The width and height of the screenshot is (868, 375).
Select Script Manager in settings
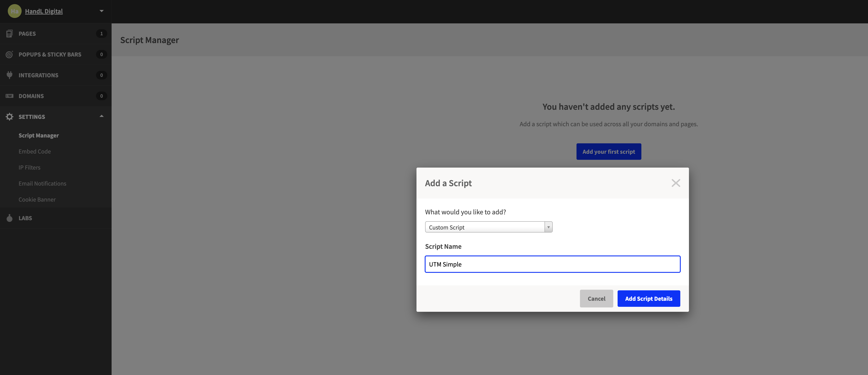tap(38, 135)
